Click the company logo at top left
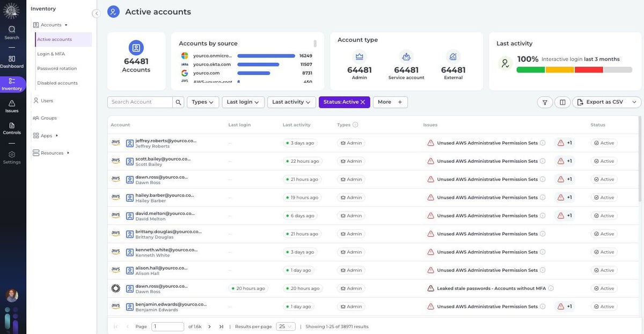The height and width of the screenshot is (334, 644). click(x=11, y=11)
